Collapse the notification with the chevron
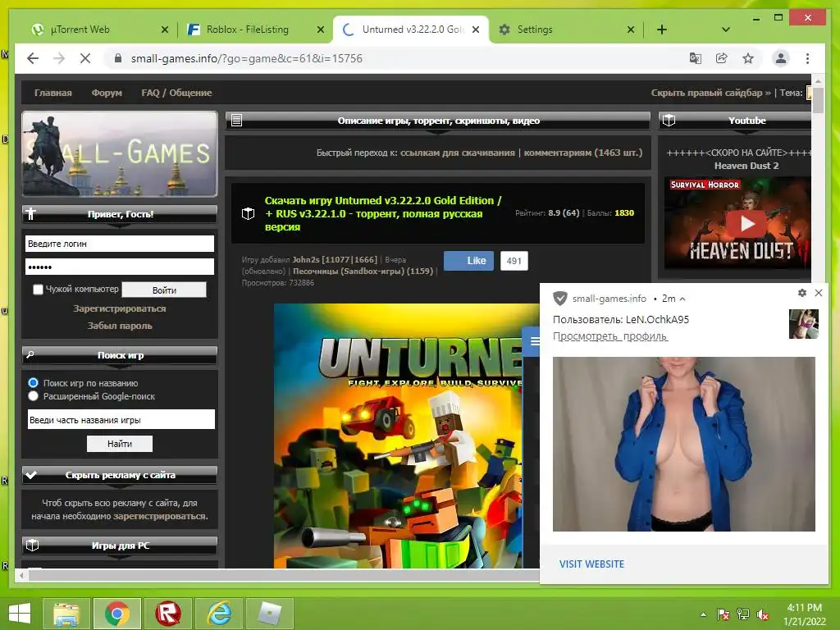The height and width of the screenshot is (630, 840). [x=682, y=299]
